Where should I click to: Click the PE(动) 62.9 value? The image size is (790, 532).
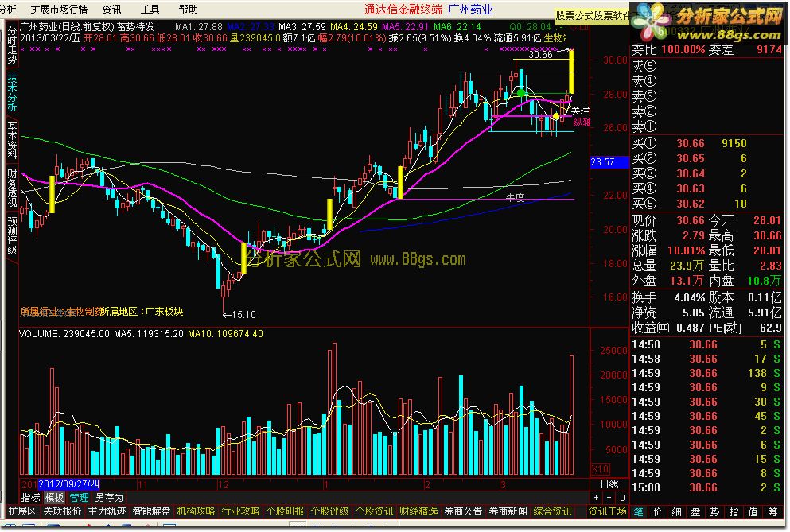click(x=770, y=328)
